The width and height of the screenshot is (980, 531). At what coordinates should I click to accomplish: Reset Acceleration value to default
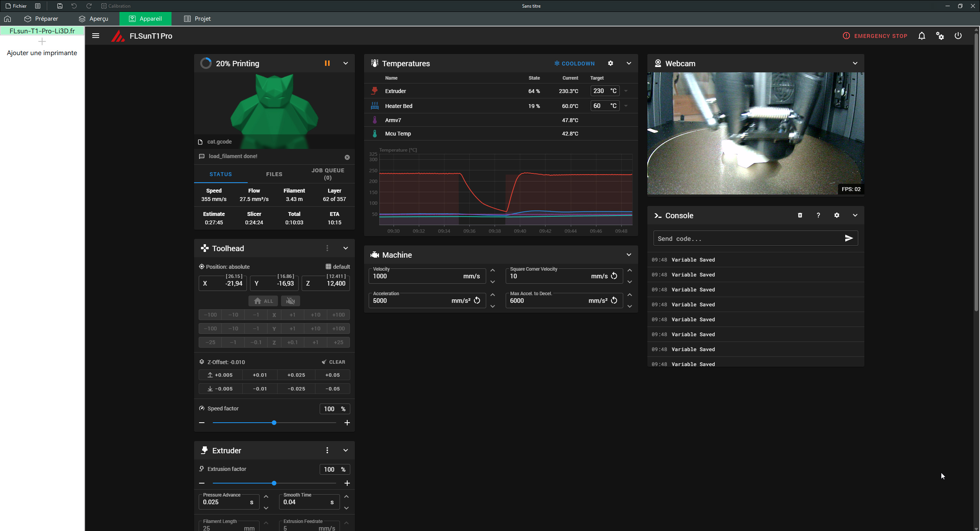477,301
